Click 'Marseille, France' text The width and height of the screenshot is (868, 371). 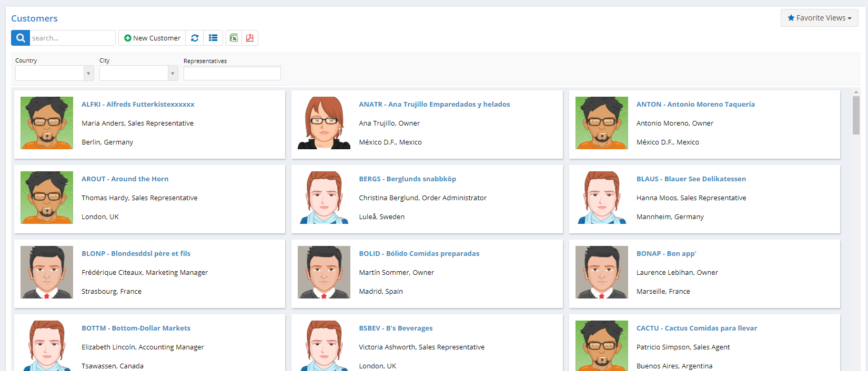point(663,291)
